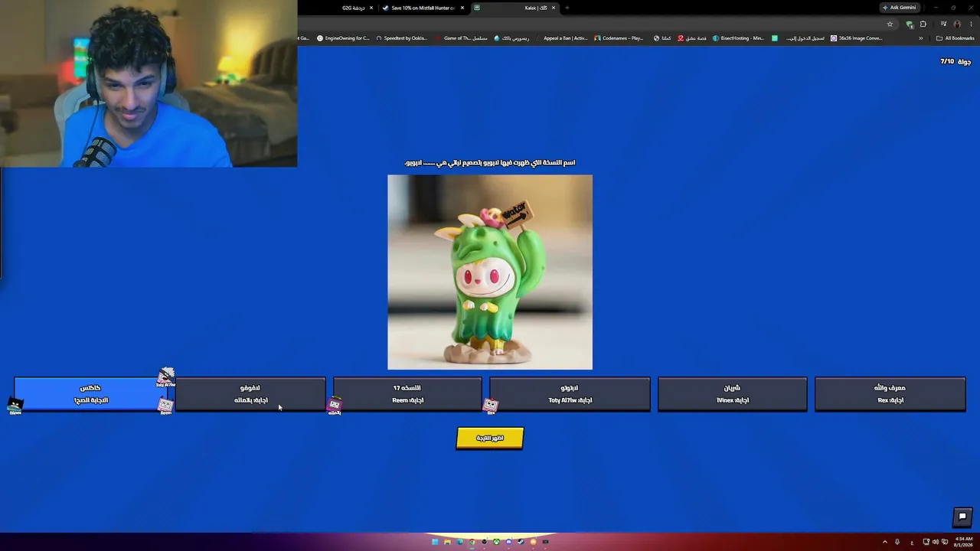Open the volume control tray icon
This screenshot has height=551, width=980.
pos(935,542)
